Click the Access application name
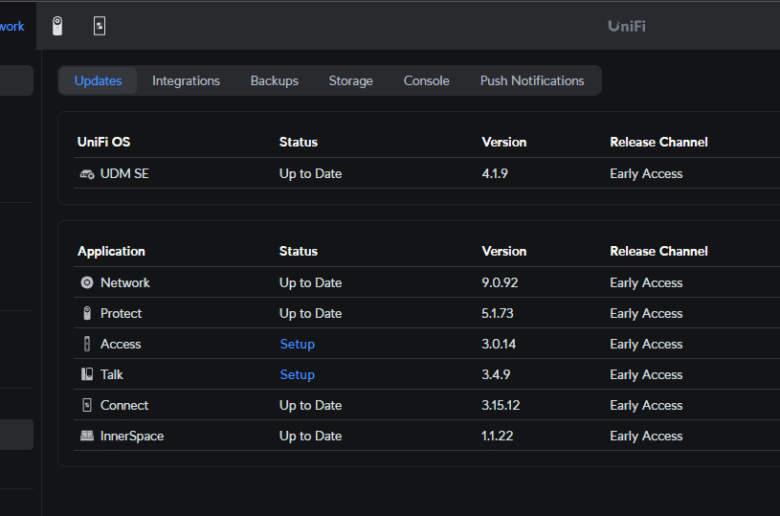780x516 pixels. point(120,344)
